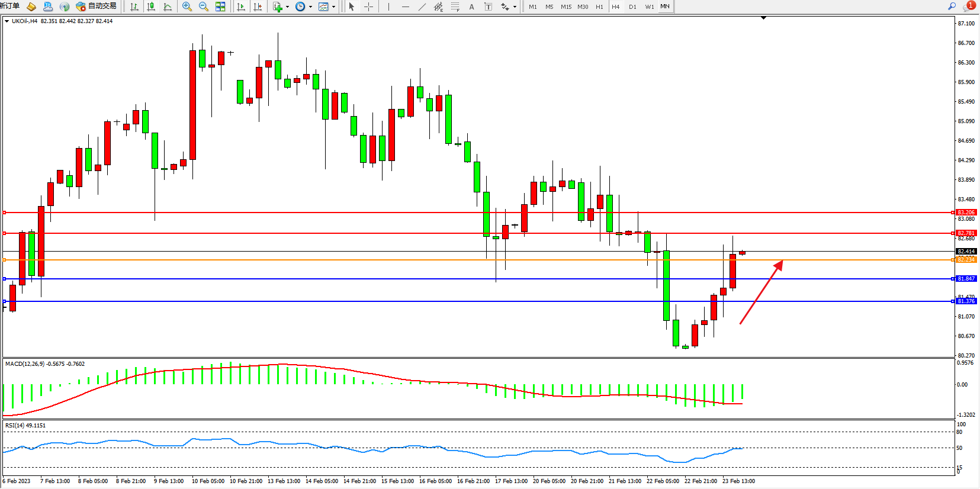
Task: Pick the trendline drawing tool
Action: tap(422, 7)
